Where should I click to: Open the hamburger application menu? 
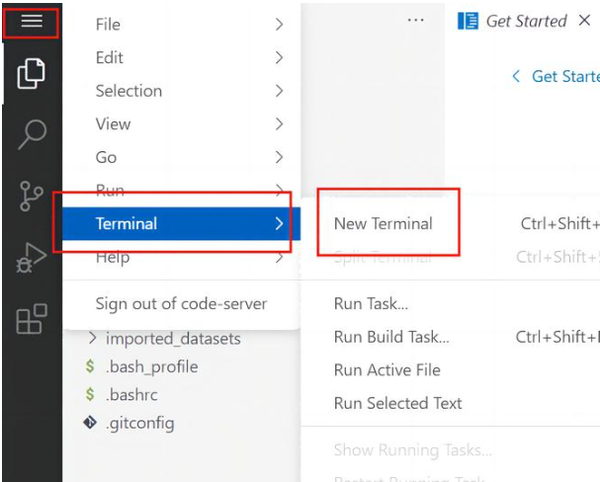[31, 21]
